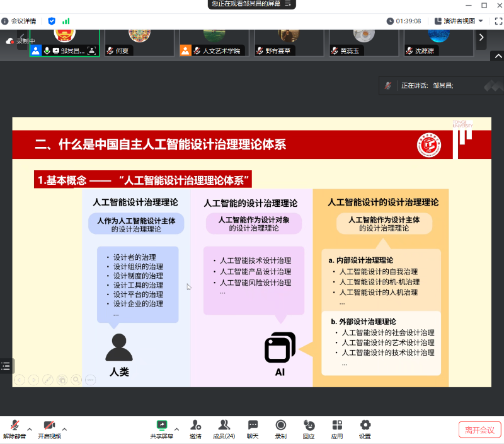Click the 共享屏幕 share screen icon
504x444 pixels.
tap(162, 425)
